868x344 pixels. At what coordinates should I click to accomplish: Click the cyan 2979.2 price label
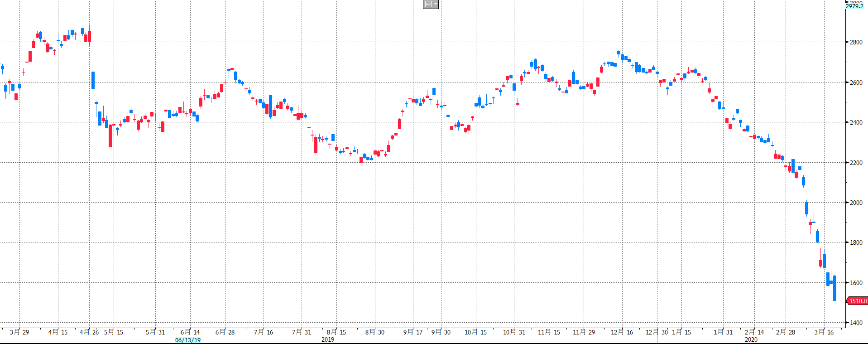[x=854, y=6]
